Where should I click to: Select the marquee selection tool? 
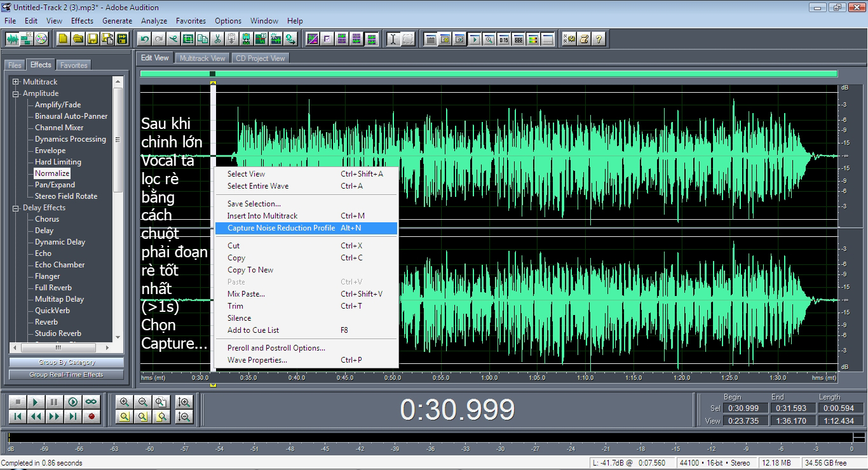click(x=408, y=39)
